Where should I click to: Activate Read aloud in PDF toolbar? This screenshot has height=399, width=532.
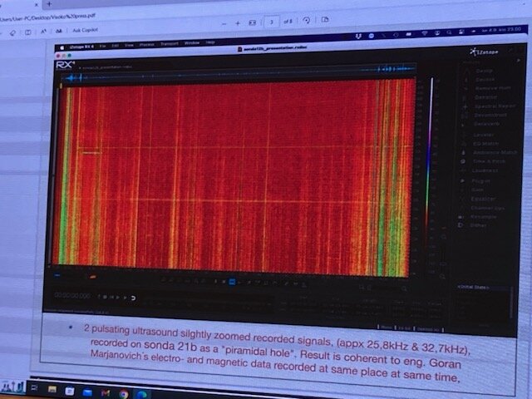[x=43, y=32]
